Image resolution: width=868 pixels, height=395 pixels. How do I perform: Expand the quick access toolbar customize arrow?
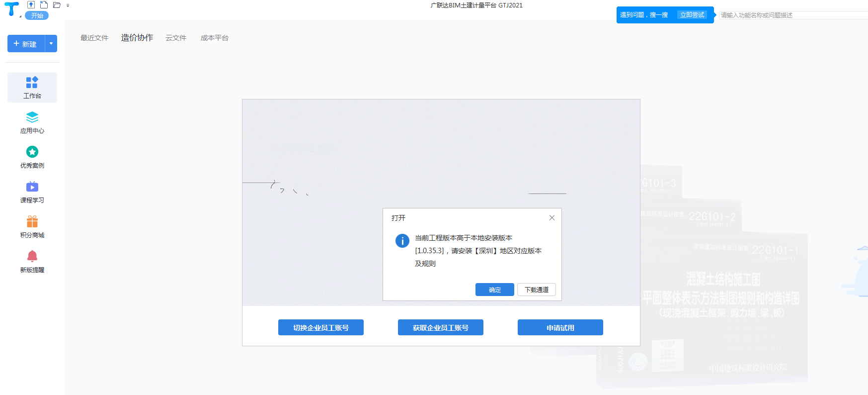coord(68,5)
